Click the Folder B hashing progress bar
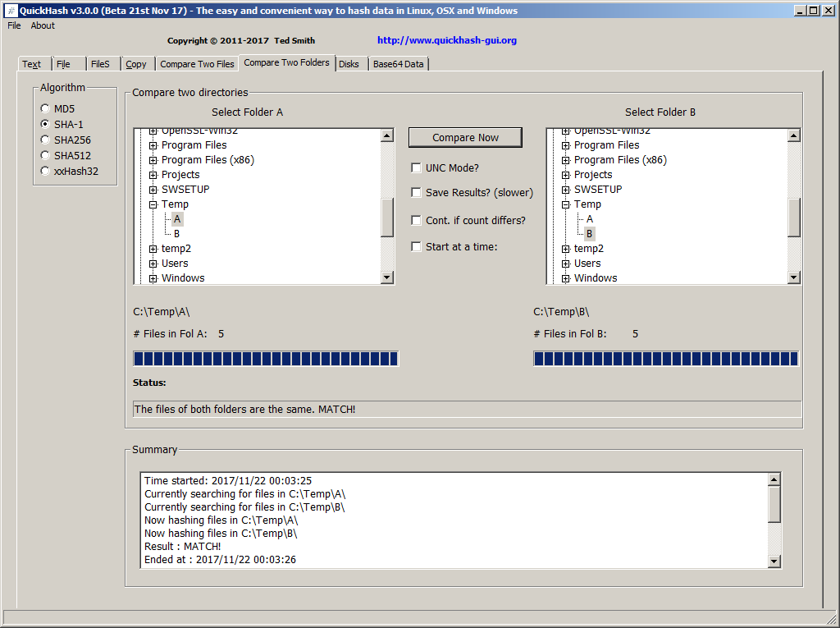Image resolution: width=840 pixels, height=628 pixels. (x=666, y=359)
